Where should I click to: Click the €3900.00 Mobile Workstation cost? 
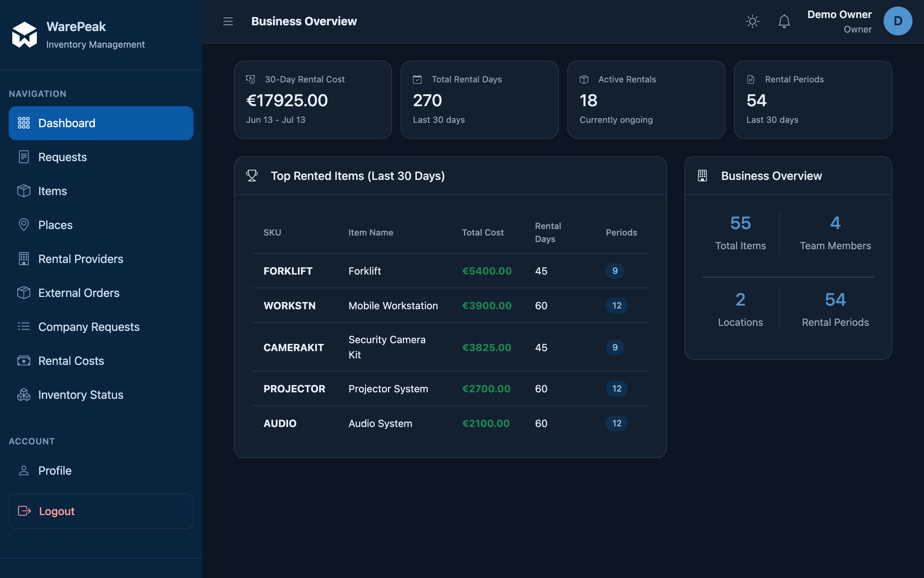click(487, 306)
